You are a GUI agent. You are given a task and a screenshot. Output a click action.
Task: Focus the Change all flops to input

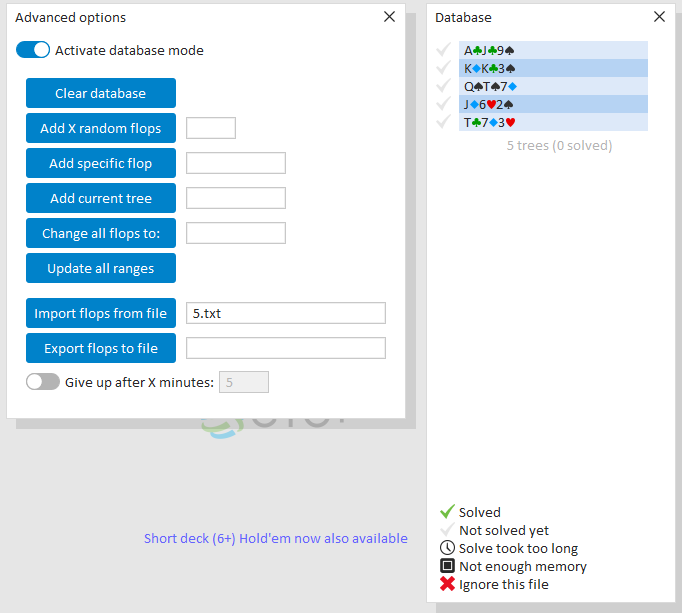tap(236, 233)
